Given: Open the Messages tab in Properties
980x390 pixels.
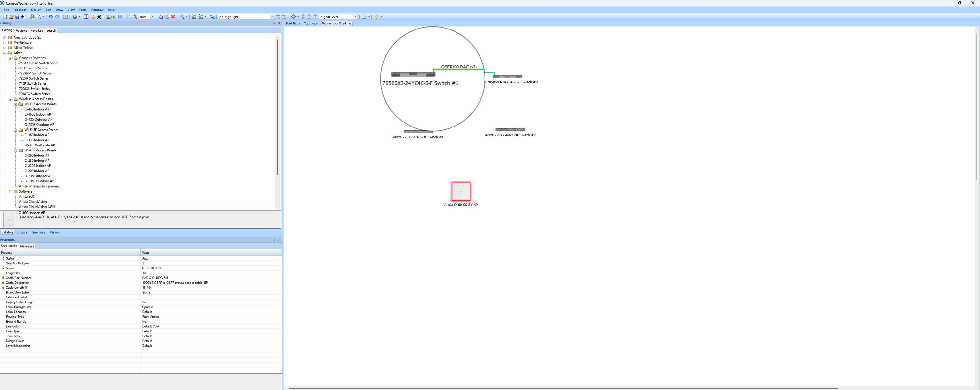Looking at the screenshot, I should click(x=27, y=246).
